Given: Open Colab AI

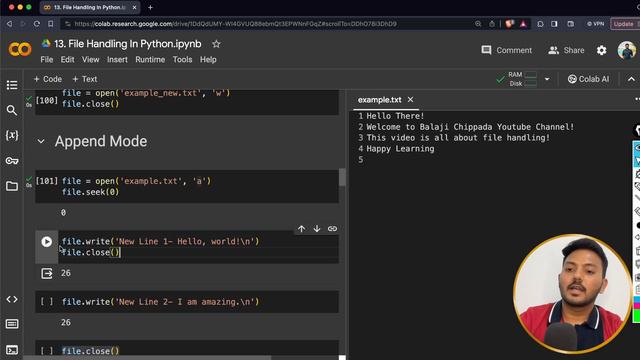Looking at the screenshot, I should [x=588, y=79].
